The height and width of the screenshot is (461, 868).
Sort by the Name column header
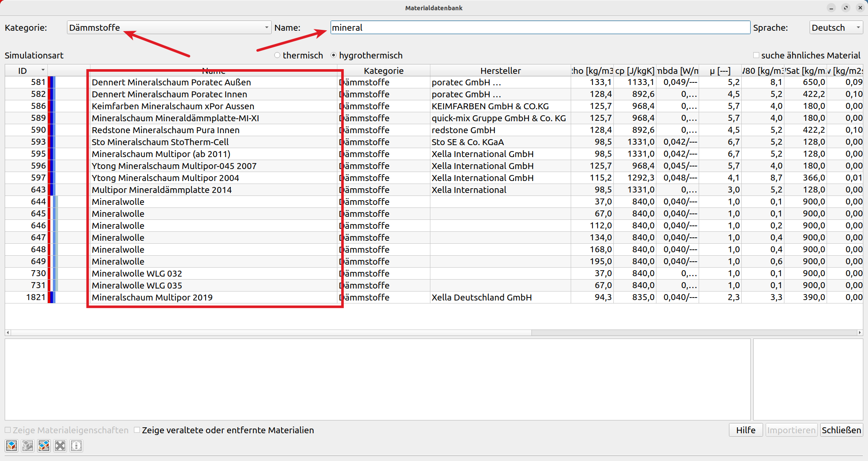point(214,70)
